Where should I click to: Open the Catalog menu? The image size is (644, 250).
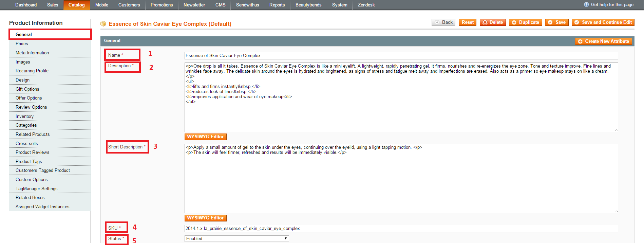[77, 5]
